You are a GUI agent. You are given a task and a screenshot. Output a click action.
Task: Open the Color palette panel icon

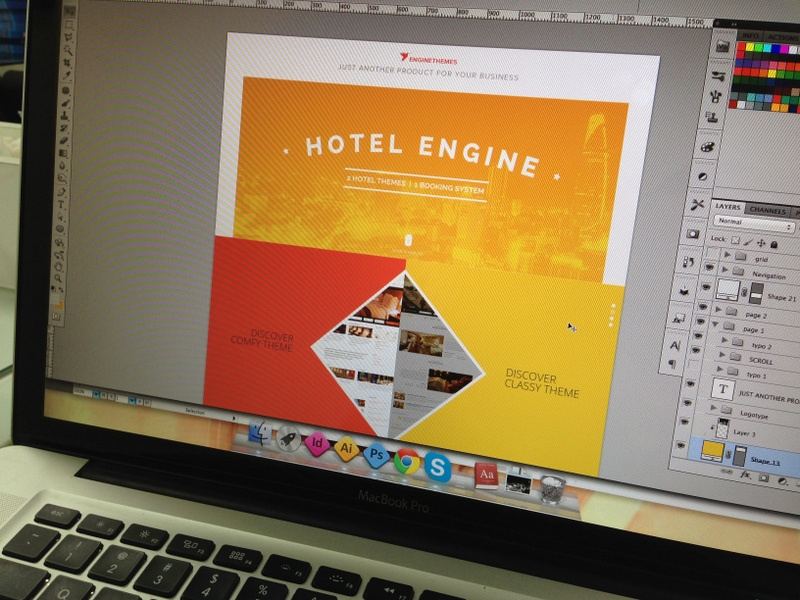[x=707, y=147]
